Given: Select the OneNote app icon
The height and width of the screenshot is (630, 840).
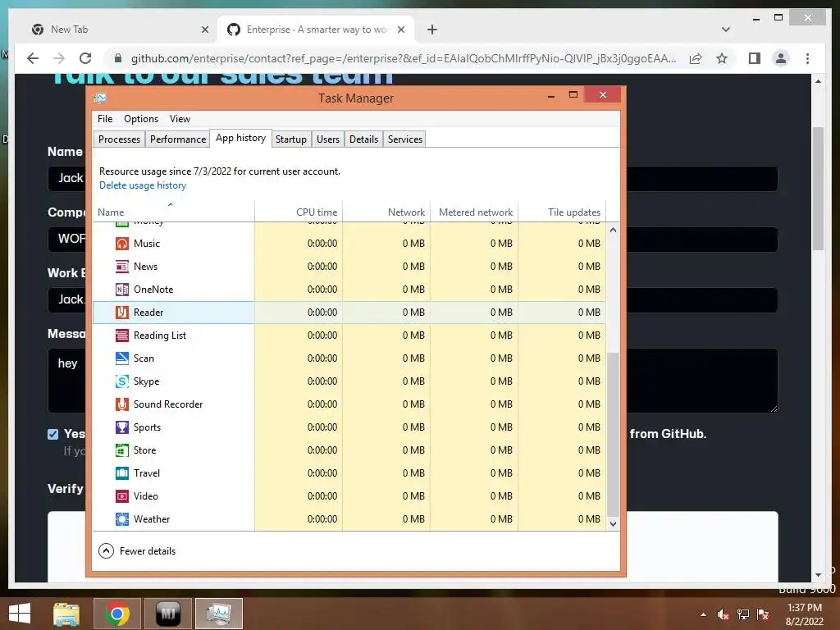Looking at the screenshot, I should [x=122, y=290].
